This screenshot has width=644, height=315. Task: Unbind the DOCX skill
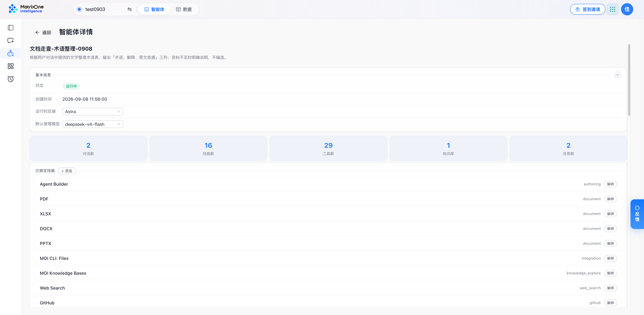pyautogui.click(x=610, y=228)
